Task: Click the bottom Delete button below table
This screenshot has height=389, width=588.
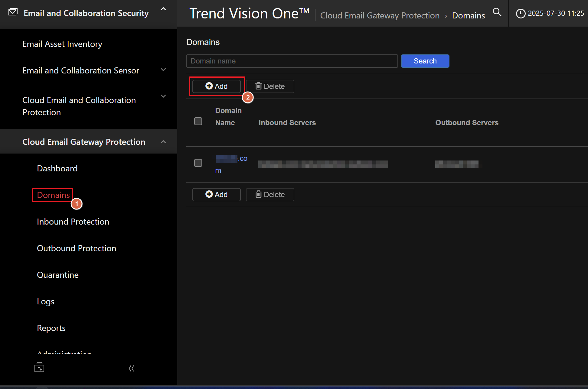Action: (270, 195)
